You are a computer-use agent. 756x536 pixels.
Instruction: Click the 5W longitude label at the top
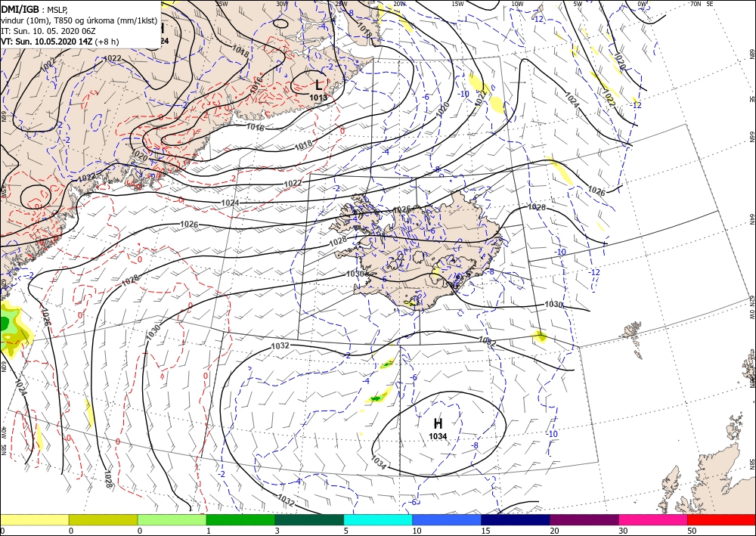click(x=578, y=4)
